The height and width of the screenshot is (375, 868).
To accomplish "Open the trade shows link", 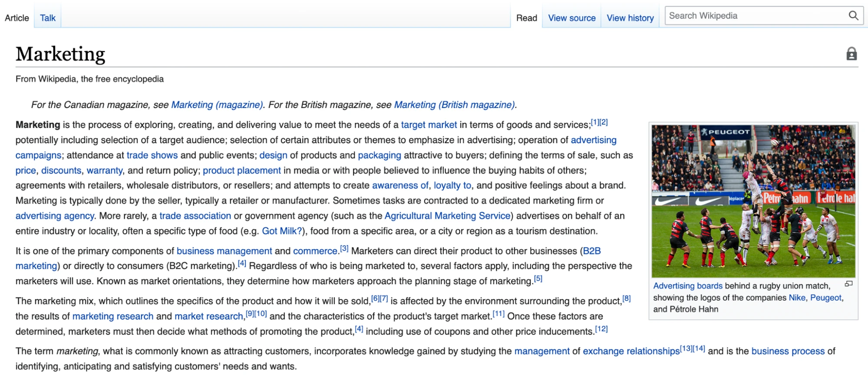I will [152, 155].
